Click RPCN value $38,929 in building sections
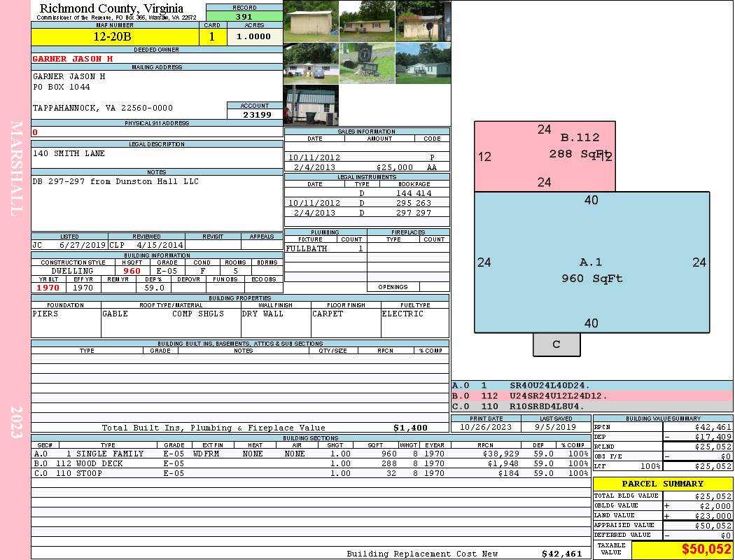This screenshot has height=560, width=735. [500, 454]
